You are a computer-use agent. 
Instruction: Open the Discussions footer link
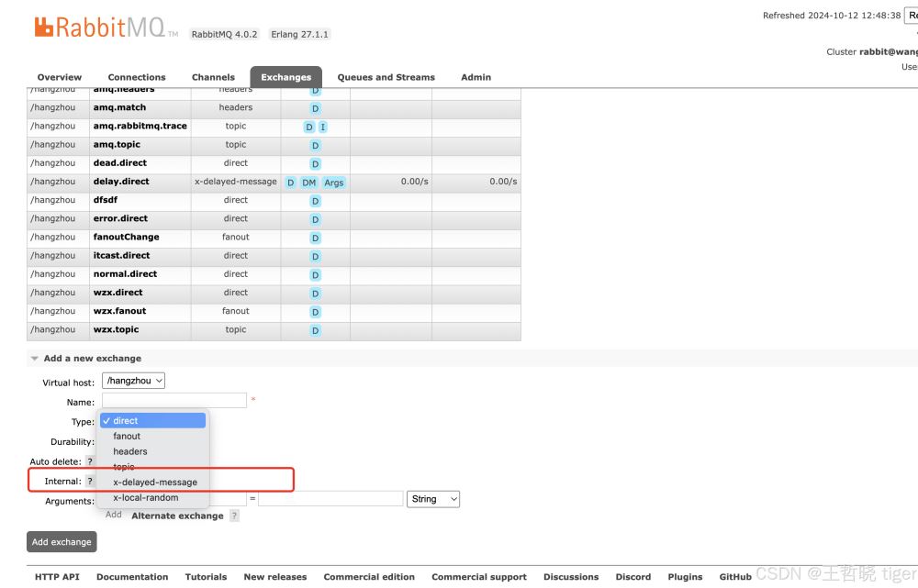coord(571,577)
